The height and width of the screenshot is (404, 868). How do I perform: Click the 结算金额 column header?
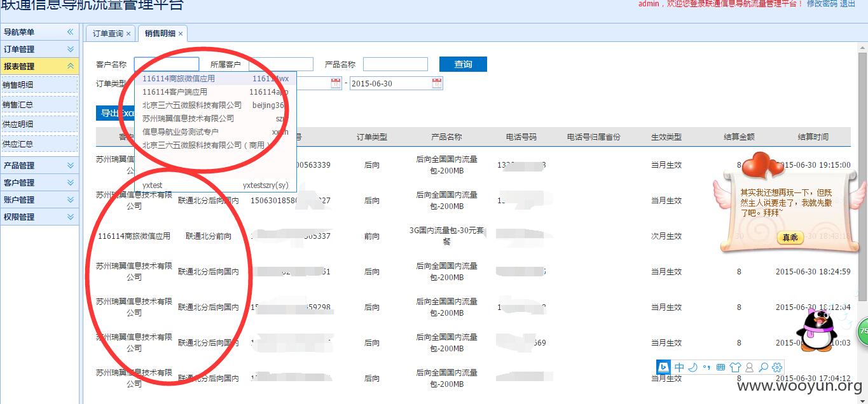740,137
